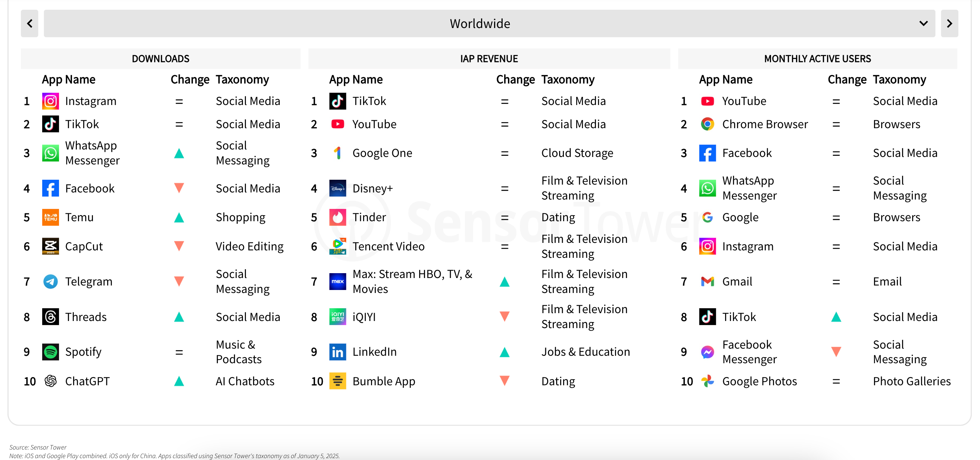Click the right navigation chevron arrow
Image resolution: width=980 pixels, height=460 pixels.
[950, 24]
